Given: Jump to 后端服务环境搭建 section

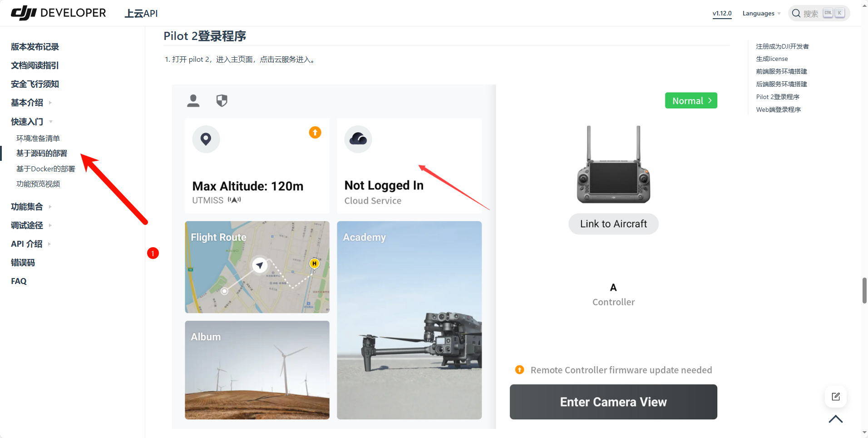Looking at the screenshot, I should pyautogui.click(x=781, y=84).
